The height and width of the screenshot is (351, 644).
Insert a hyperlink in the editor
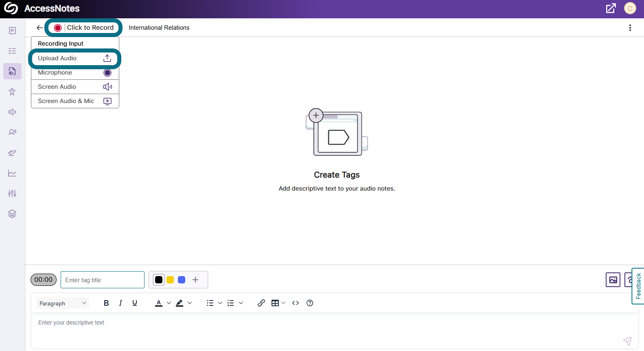point(261,303)
